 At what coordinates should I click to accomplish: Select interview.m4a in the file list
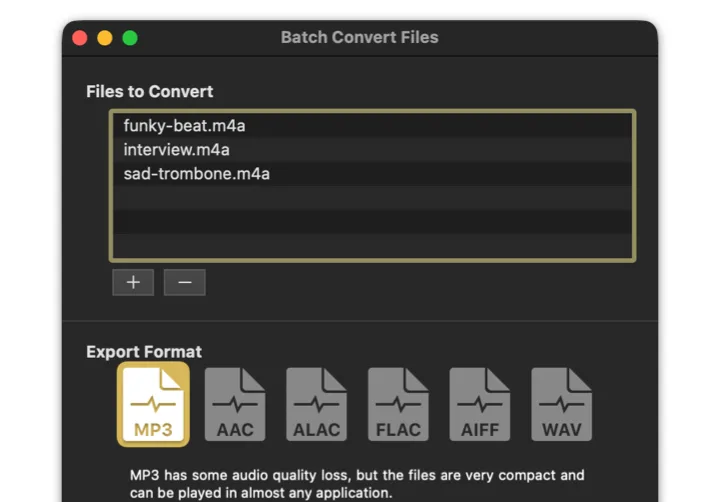click(x=372, y=150)
